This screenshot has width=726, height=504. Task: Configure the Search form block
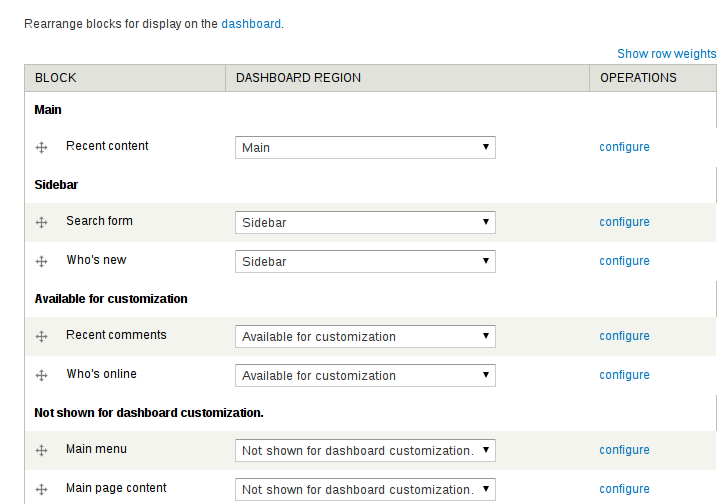tap(624, 222)
